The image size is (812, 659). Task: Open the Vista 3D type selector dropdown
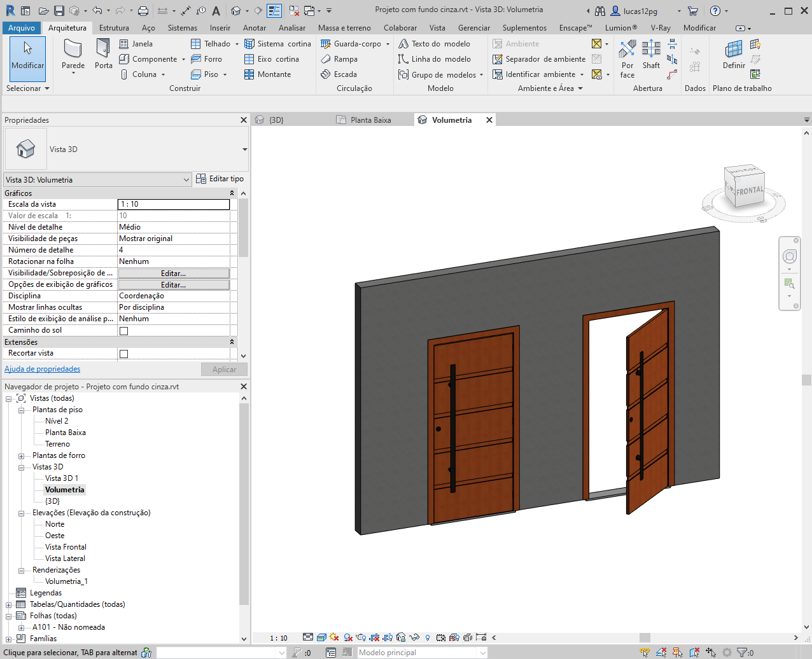tap(244, 149)
